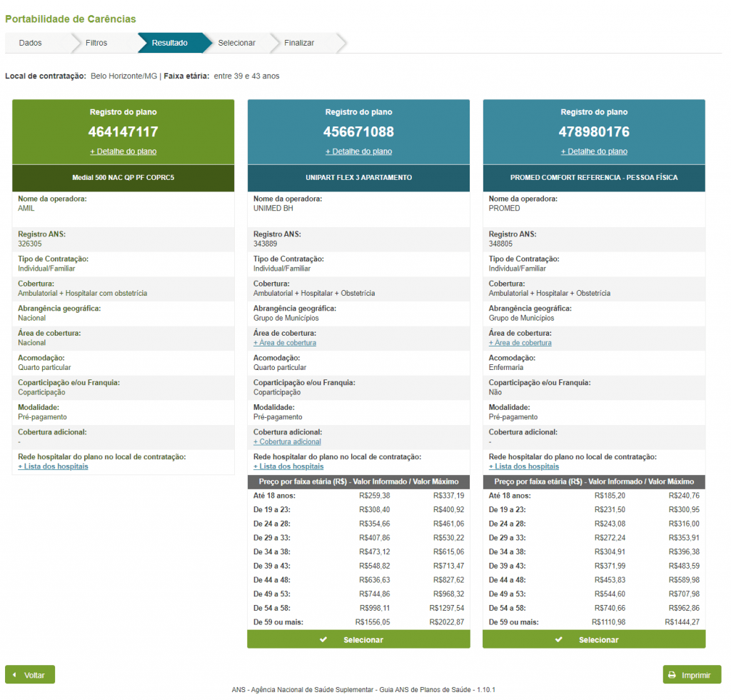Image resolution: width=731 pixels, height=700 pixels.
Task: Select the UNIMED BH plan
Action: [358, 639]
